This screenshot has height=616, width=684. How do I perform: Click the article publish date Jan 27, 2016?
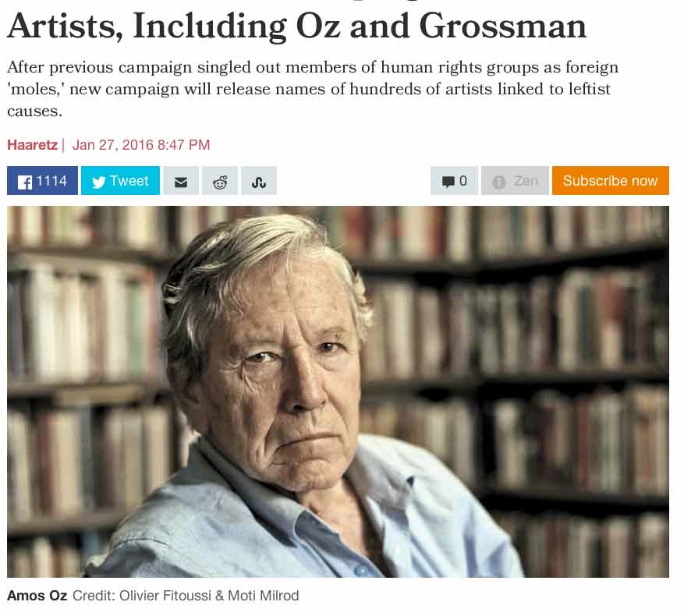[141, 145]
